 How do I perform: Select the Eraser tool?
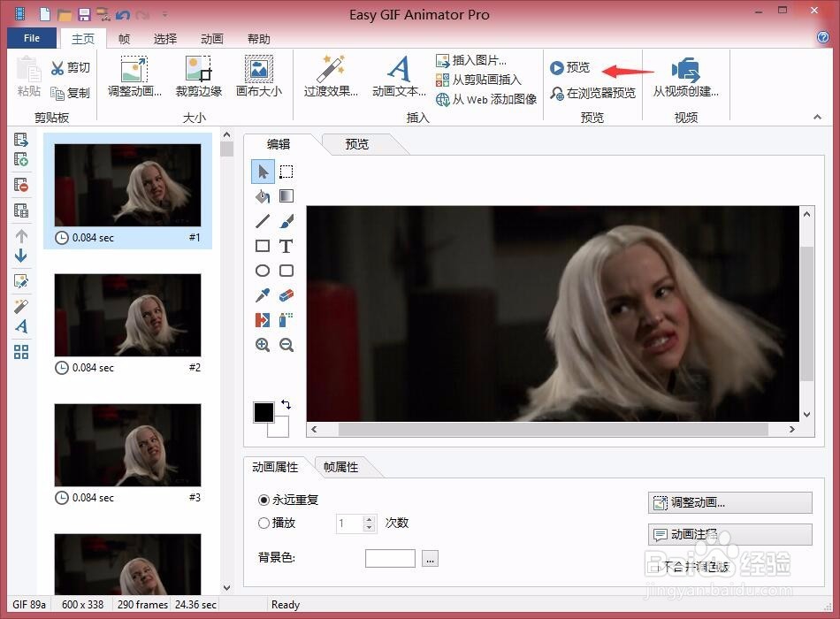point(286,295)
